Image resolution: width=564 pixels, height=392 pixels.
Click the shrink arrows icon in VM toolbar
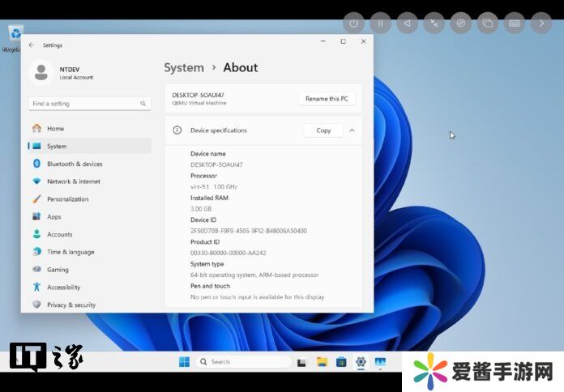click(434, 23)
